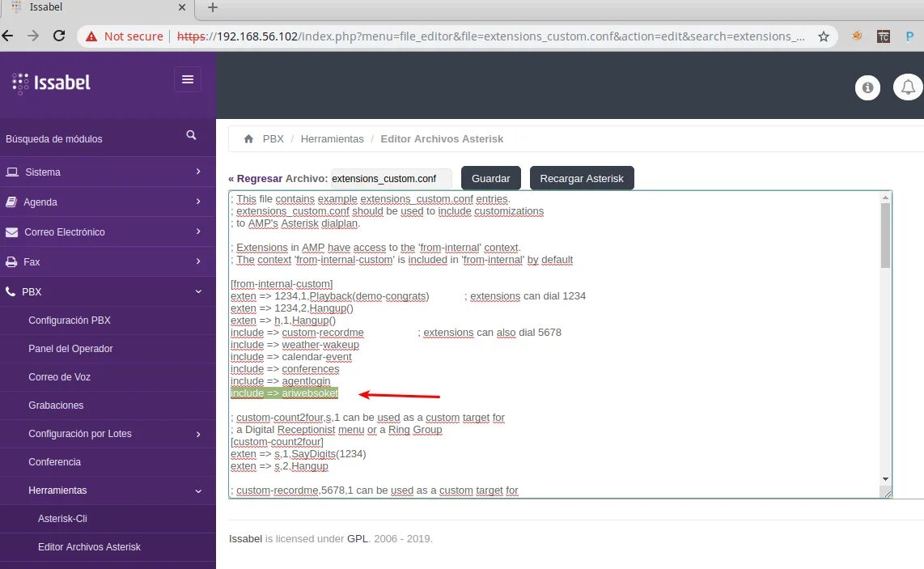This screenshot has width=924, height=569.
Task: Click PBX in breadcrumb
Action: tap(273, 139)
